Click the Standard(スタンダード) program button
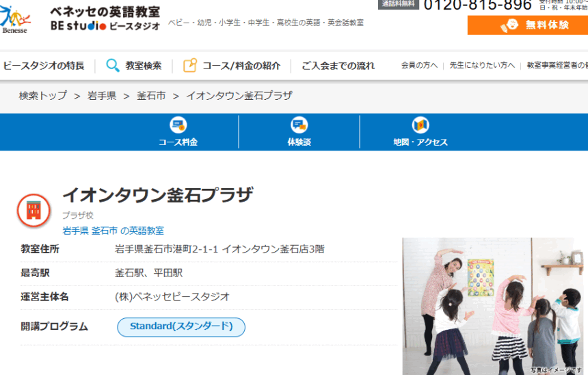Viewport: 588px width, 375px height. (x=181, y=327)
